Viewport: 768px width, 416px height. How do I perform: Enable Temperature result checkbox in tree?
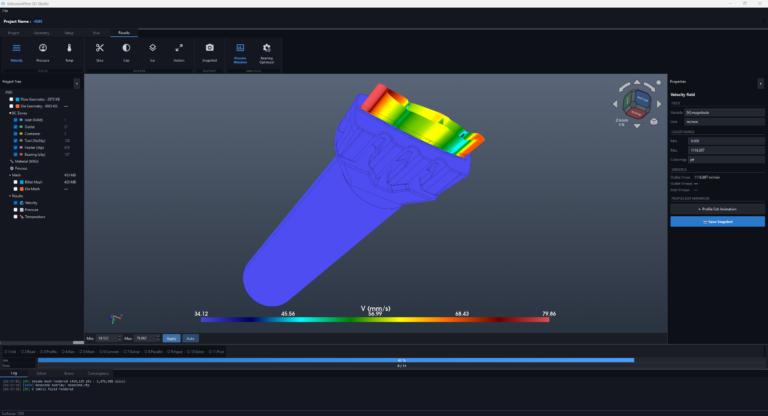click(15, 217)
